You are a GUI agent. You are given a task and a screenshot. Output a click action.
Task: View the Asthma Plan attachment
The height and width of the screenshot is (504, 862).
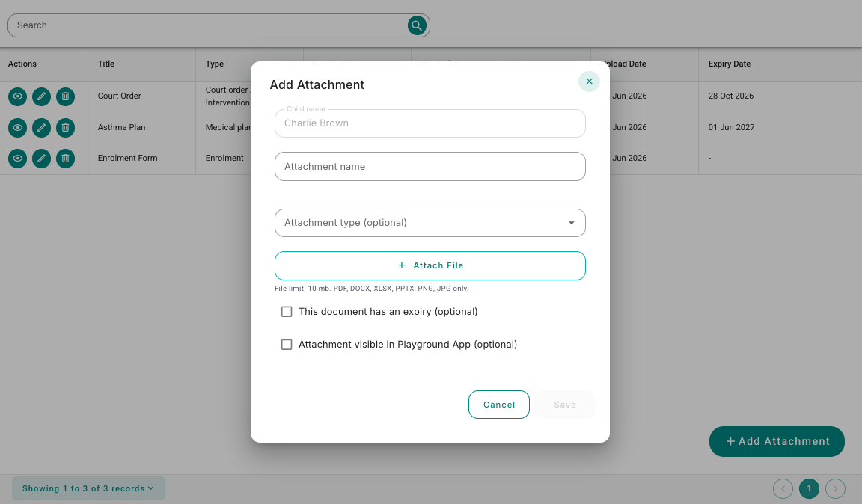(18, 128)
